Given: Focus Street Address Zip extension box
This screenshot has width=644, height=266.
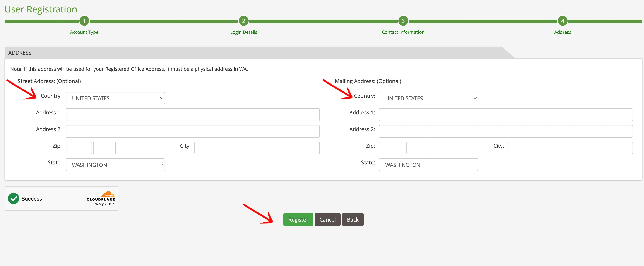Looking at the screenshot, I should 104,148.
